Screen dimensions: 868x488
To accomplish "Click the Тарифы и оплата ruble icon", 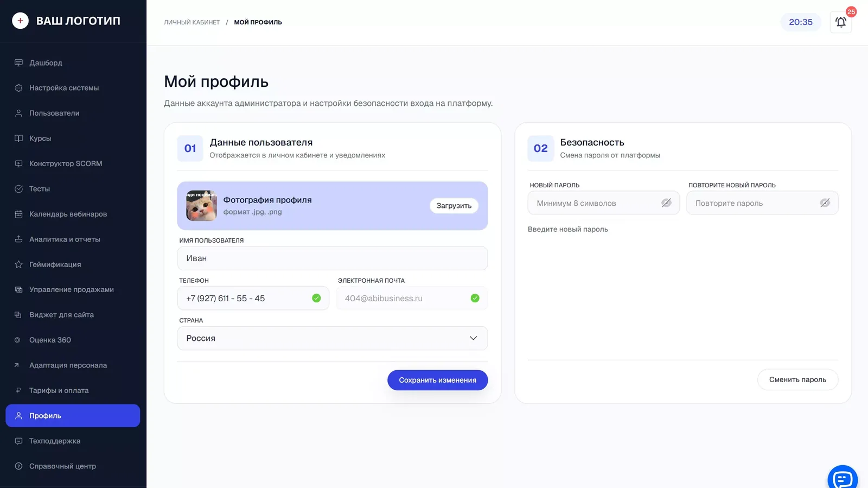I will coord(18,391).
